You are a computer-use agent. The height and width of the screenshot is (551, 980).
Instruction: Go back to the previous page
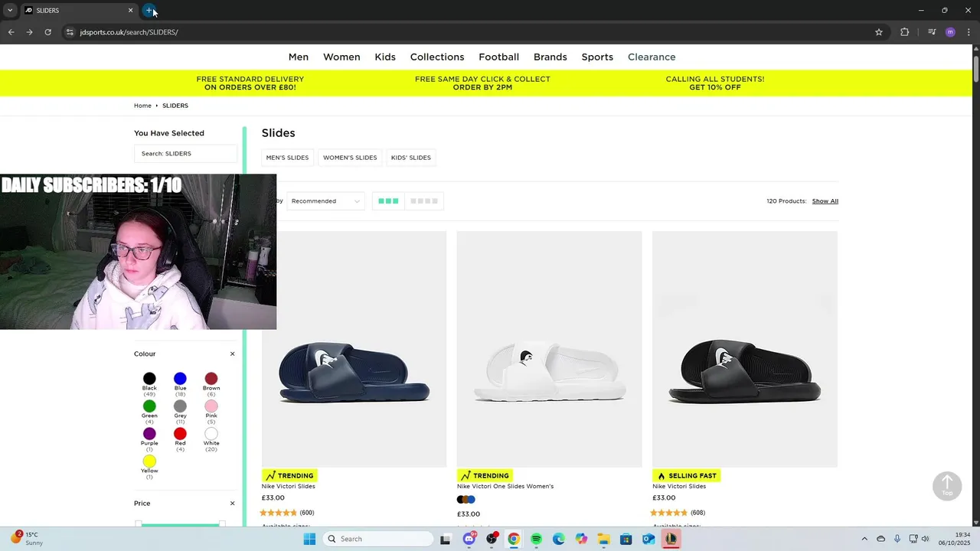click(11, 32)
